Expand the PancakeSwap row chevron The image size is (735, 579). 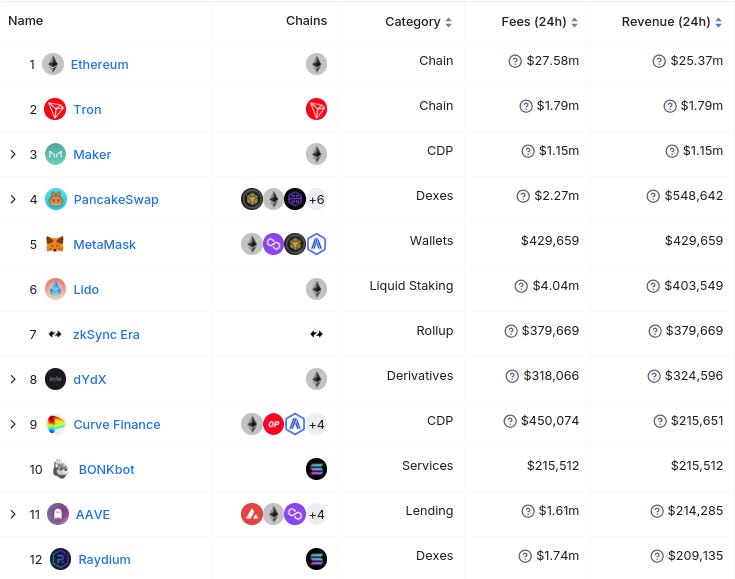(13, 199)
